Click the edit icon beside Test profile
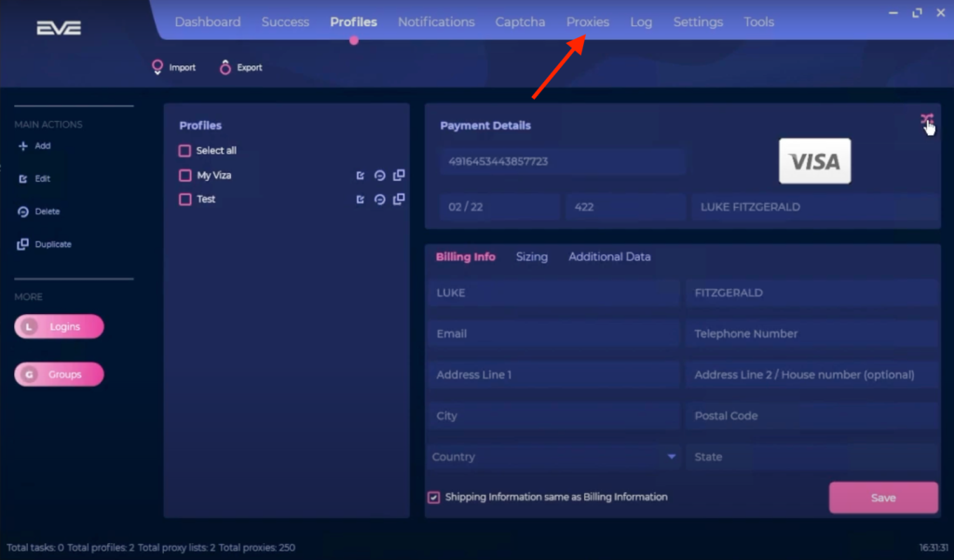This screenshot has height=560, width=954. point(361,198)
